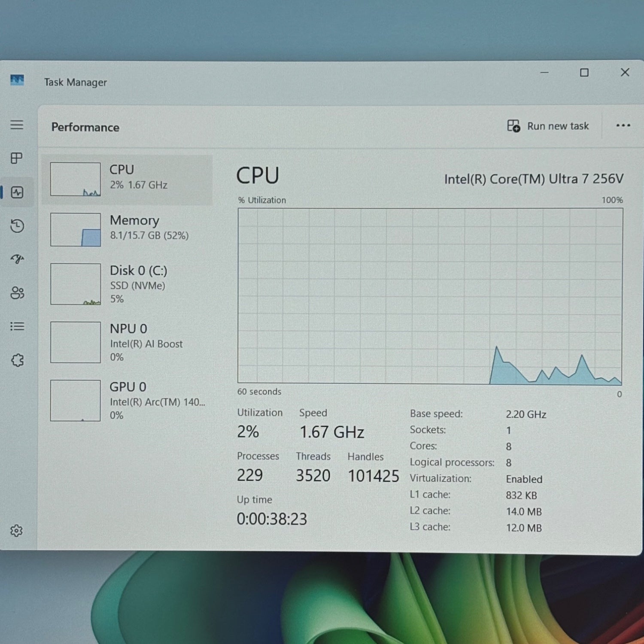The width and height of the screenshot is (644, 644).
Task: Select the Disk 0 (C:) entry
Action: pyautogui.click(x=127, y=284)
